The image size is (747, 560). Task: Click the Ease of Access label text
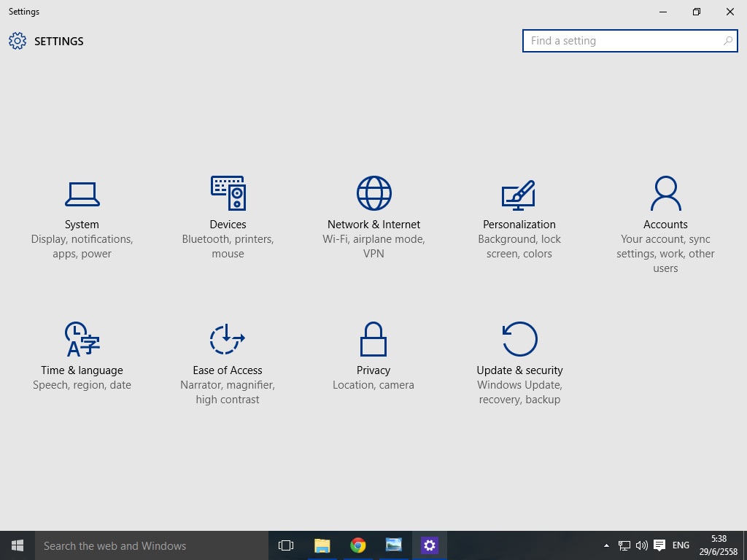(x=228, y=370)
